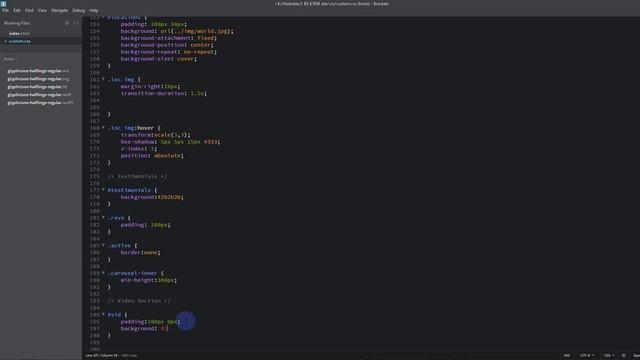Place cursor on #vid background line
The height and width of the screenshot is (360, 640).
tap(144, 329)
